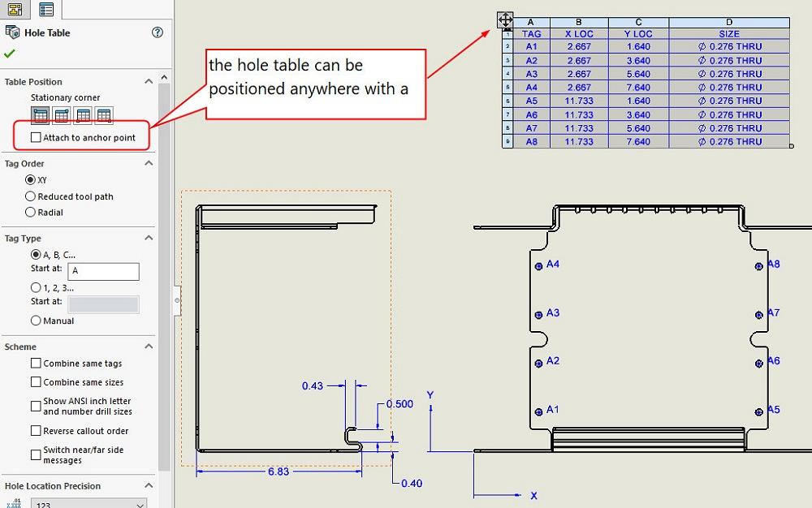The height and width of the screenshot is (508, 812).
Task: Select column header B of hole table
Action: point(579,22)
